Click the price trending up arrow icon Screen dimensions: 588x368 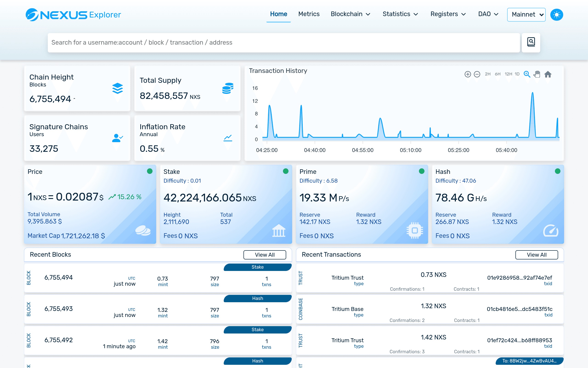pyautogui.click(x=112, y=197)
